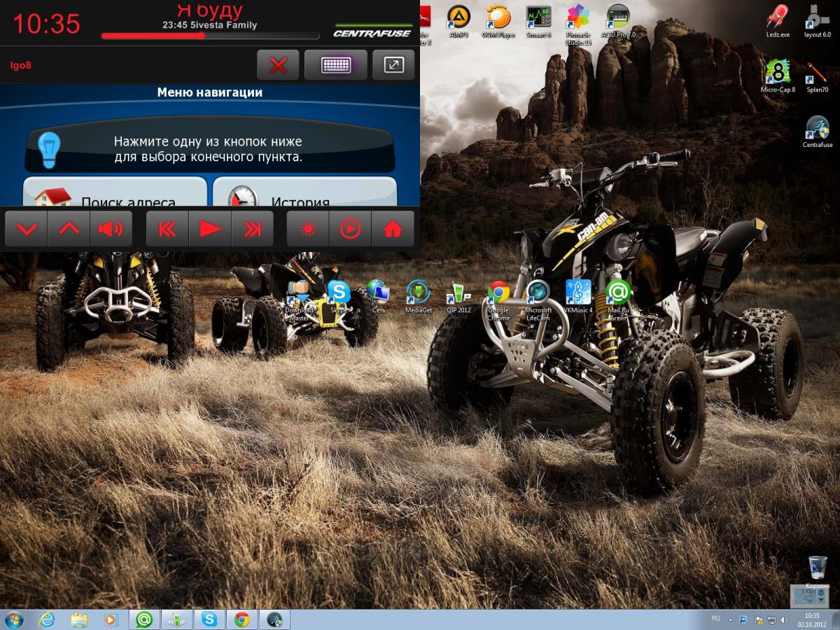Lower volume with the down chevron
840x630 pixels.
[26, 229]
